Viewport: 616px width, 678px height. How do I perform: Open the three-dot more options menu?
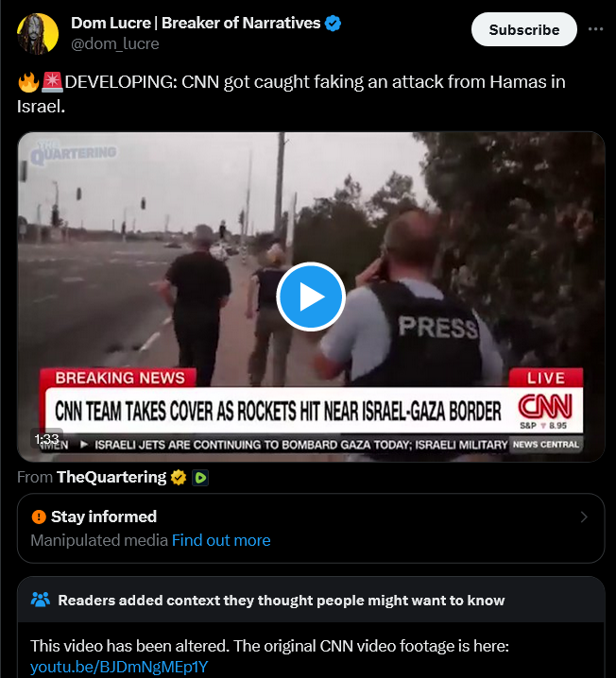[x=595, y=29]
